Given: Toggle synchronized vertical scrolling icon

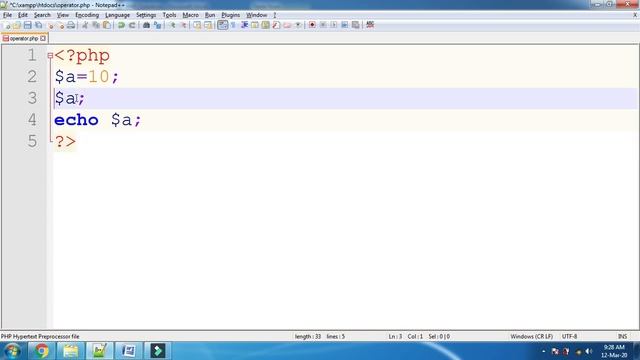Looking at the screenshot, I should (197, 25).
